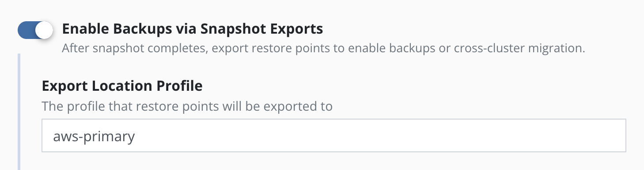This screenshot has width=644, height=170.
Task: Click the vertical blue indent bar at left
Action: (x=19, y=112)
